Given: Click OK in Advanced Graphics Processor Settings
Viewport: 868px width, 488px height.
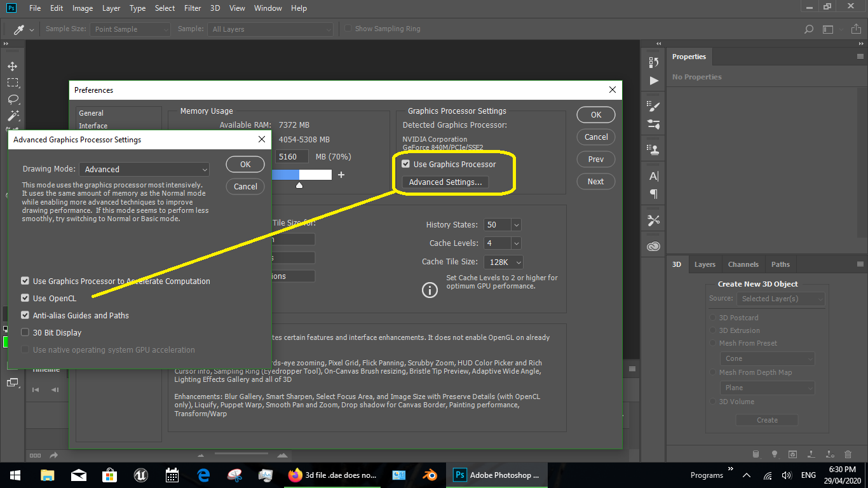Looking at the screenshot, I should [245, 164].
